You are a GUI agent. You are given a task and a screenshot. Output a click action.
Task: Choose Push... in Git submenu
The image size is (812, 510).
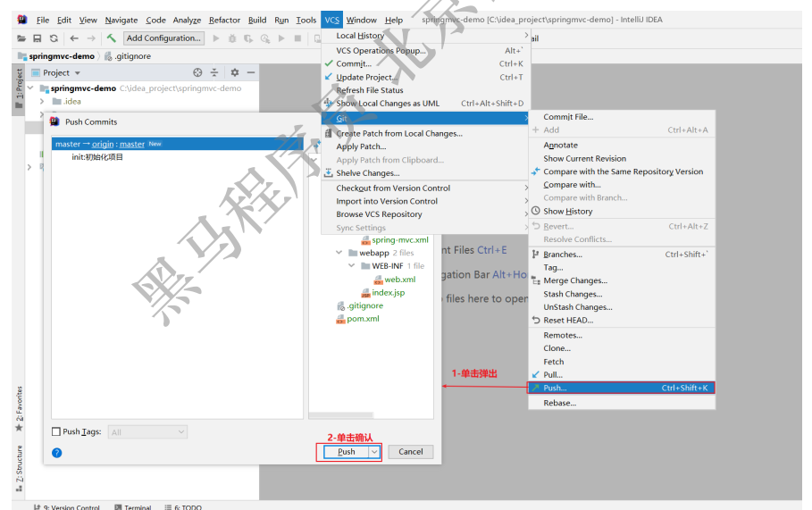click(622, 388)
